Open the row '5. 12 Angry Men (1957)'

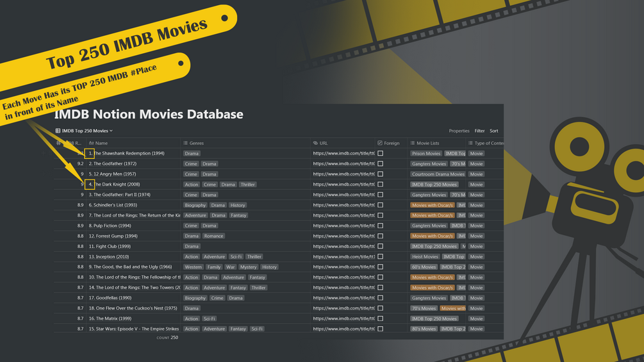point(112,174)
